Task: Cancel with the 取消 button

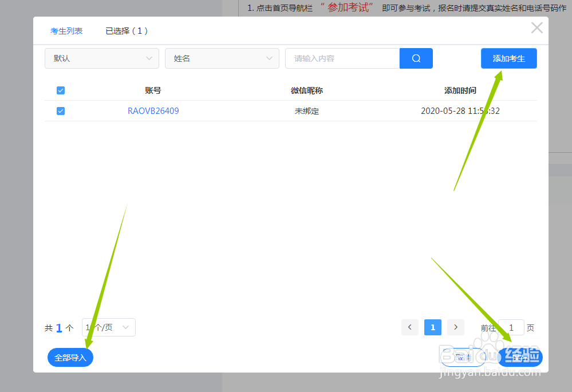Action: [461, 356]
